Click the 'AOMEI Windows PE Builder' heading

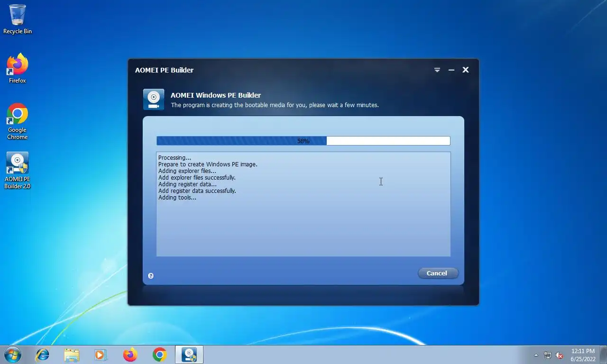(x=216, y=95)
